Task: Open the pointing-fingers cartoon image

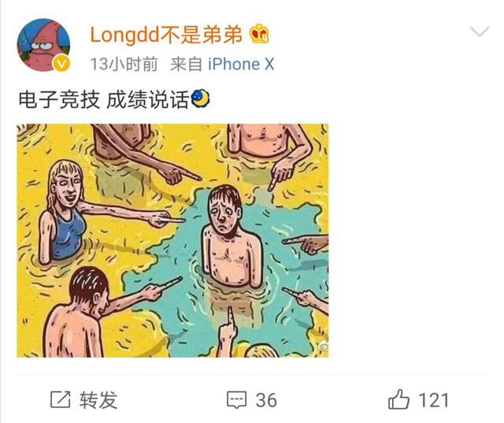Action: coord(172,240)
